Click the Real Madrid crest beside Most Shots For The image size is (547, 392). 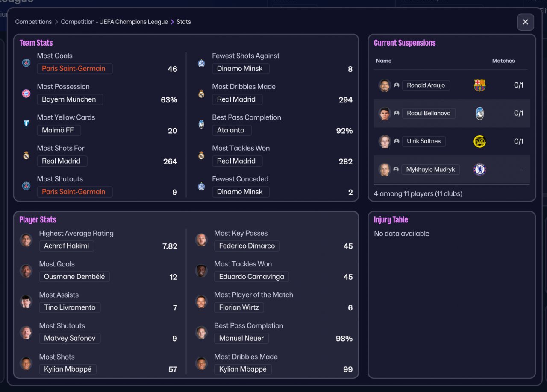coord(26,155)
